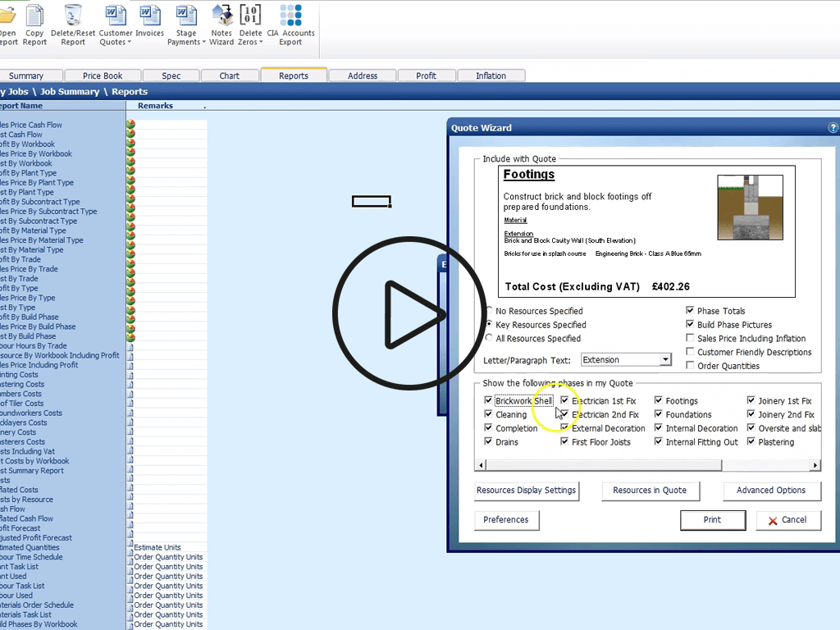This screenshot has height=630, width=840.
Task: Open Advanced Options in Quote Wizard
Action: [x=771, y=491]
